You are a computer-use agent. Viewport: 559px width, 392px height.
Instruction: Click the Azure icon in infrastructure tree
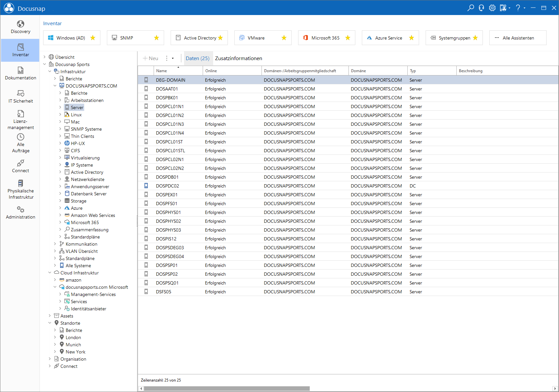(x=67, y=208)
